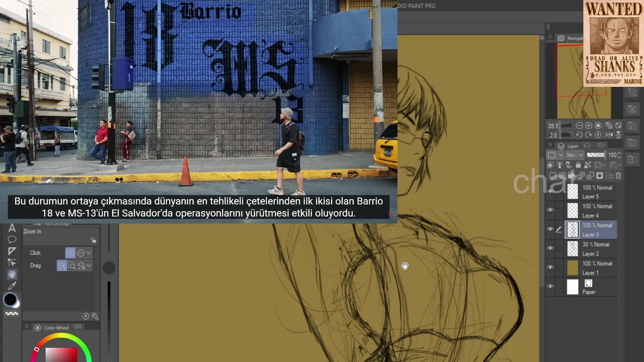Expand Drag options dropdown arrow
This screenshot has height=362, width=644.
click(x=89, y=265)
